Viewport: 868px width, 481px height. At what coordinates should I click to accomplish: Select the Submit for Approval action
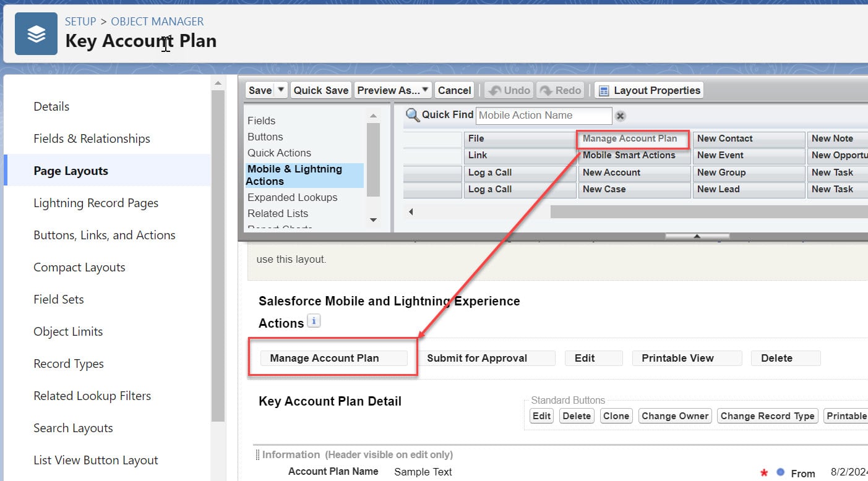coord(488,358)
